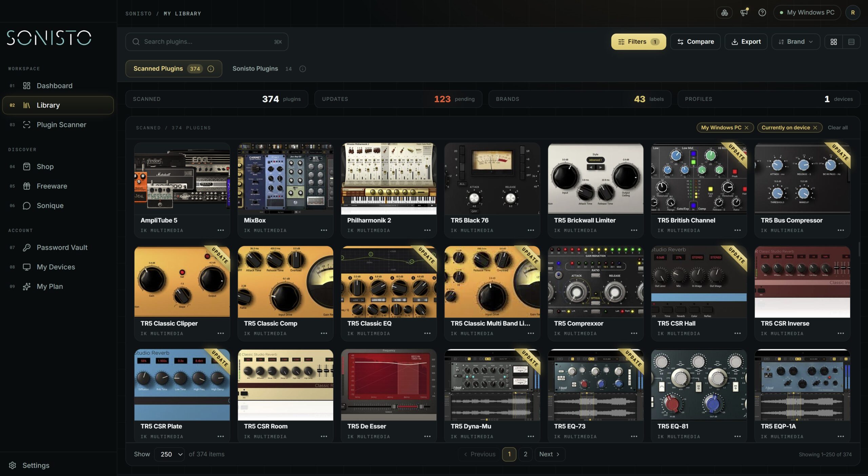Open TR5 Classic Clipper options menu

click(x=221, y=334)
